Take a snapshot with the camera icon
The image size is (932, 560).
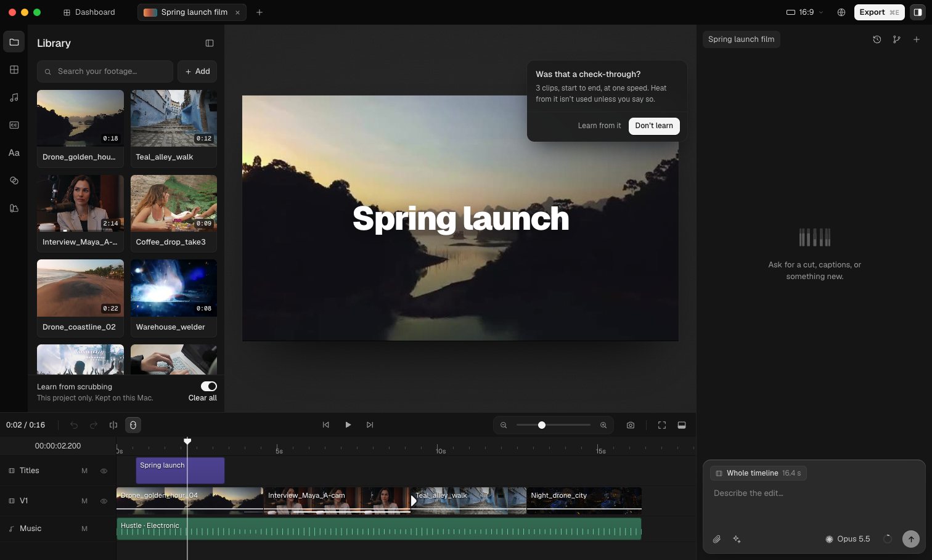point(631,425)
